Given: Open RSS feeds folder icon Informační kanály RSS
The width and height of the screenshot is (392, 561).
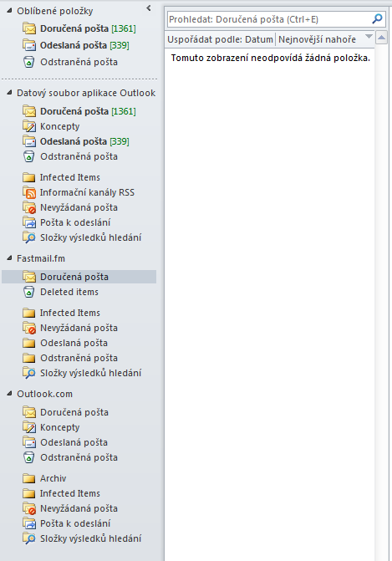Looking at the screenshot, I should click(x=29, y=192).
